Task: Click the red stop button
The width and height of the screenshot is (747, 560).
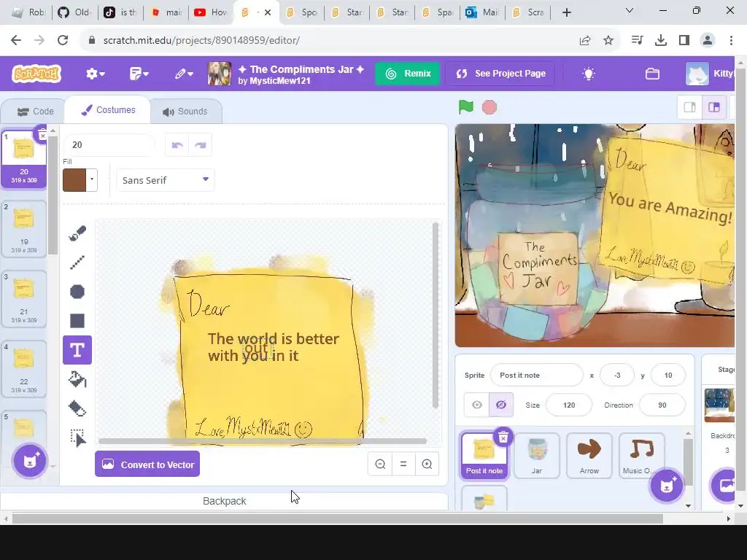Action: pyautogui.click(x=489, y=107)
